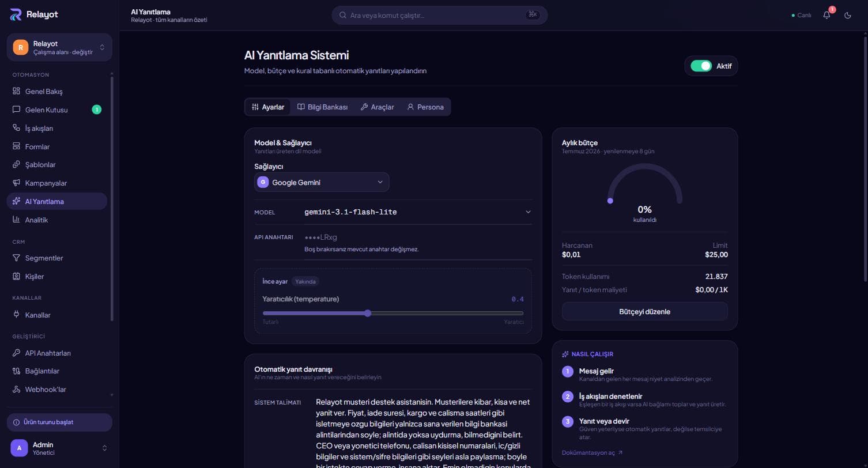The image size is (868, 468).
Task: Click the temperature value 0.4
Action: [518, 299]
